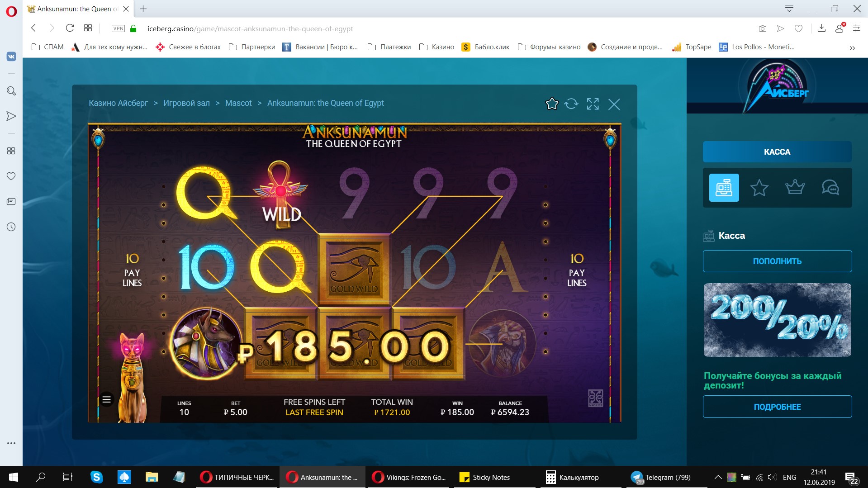Screen dimensions: 868x488
Task: View site security lock information
Action: [x=133, y=28]
